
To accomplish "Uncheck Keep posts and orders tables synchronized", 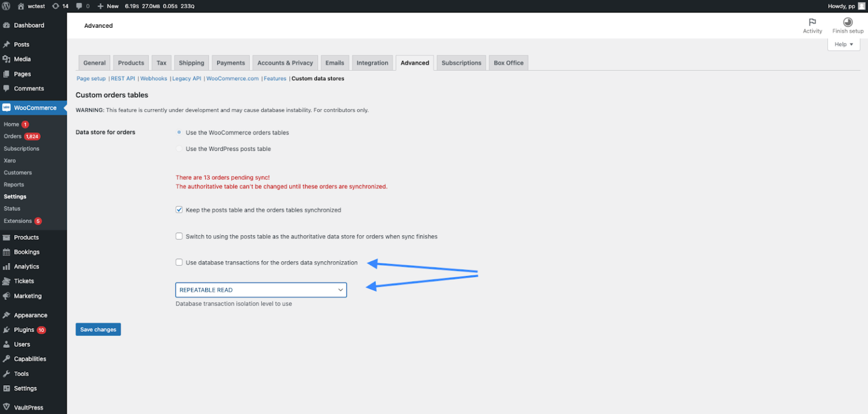I will click(x=179, y=210).
